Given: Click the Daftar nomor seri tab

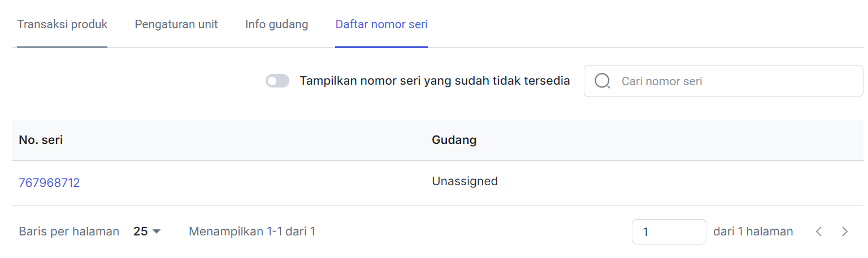Looking at the screenshot, I should [381, 24].
